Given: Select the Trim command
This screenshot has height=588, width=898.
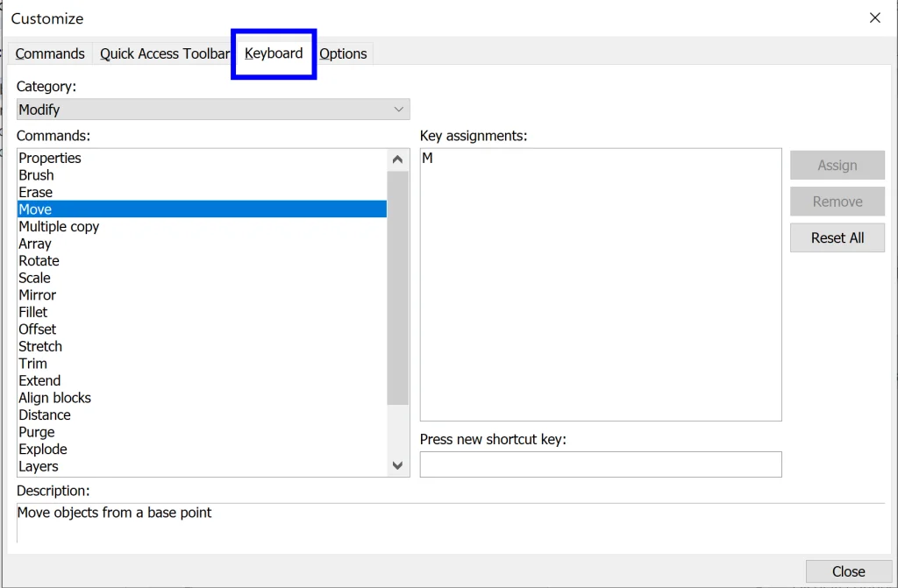Looking at the screenshot, I should pos(33,364).
